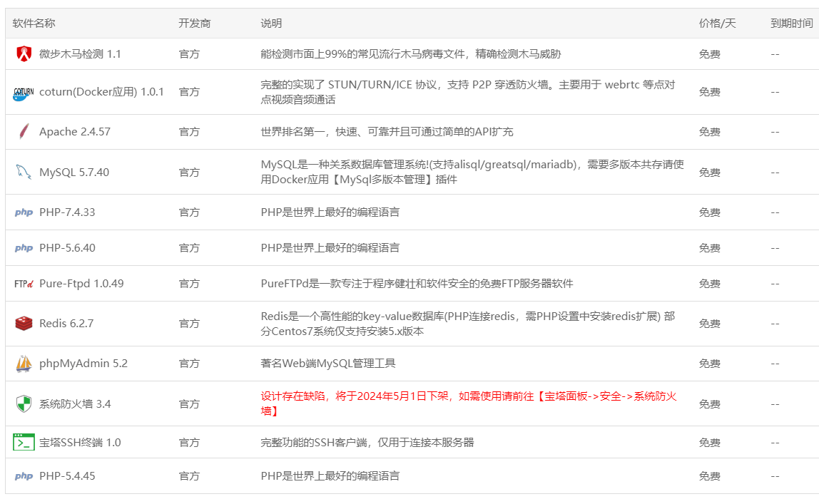Click the expiry dashes in the MySQL row

775,173
